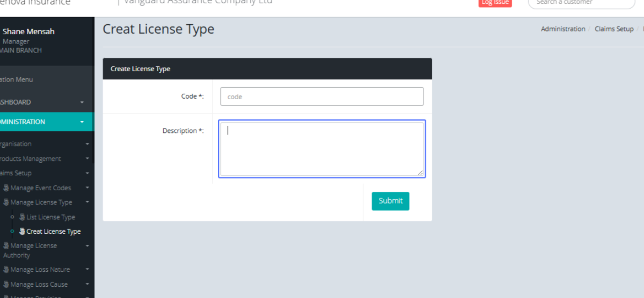Click the Creat License Type sidebar icon
Viewport: 644px width, 298px height.
[x=22, y=232]
